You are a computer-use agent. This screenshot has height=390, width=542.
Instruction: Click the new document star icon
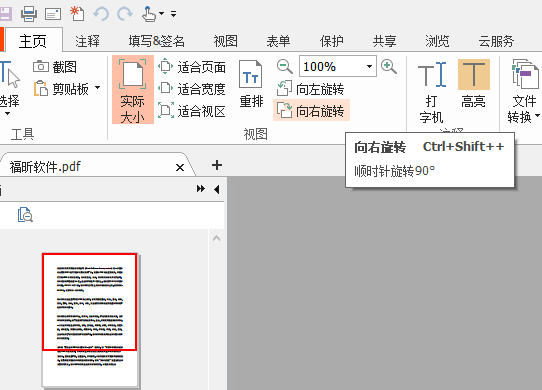tap(77, 13)
